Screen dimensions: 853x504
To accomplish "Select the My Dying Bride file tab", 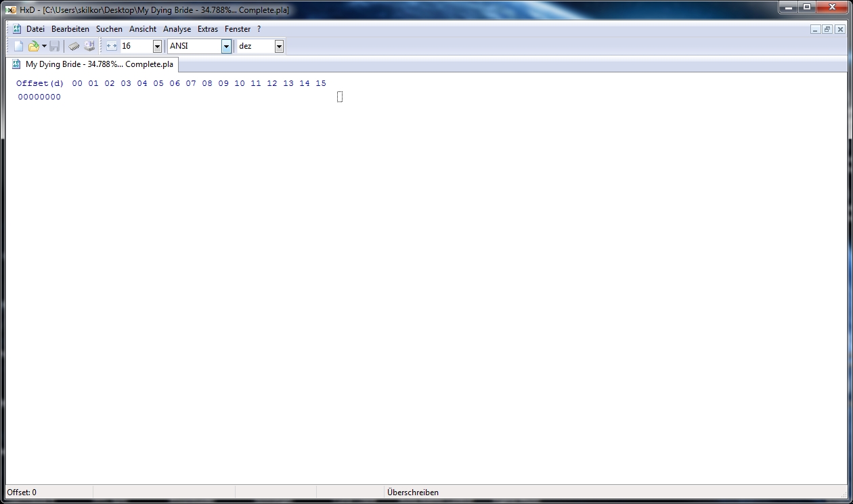I will tap(99, 64).
